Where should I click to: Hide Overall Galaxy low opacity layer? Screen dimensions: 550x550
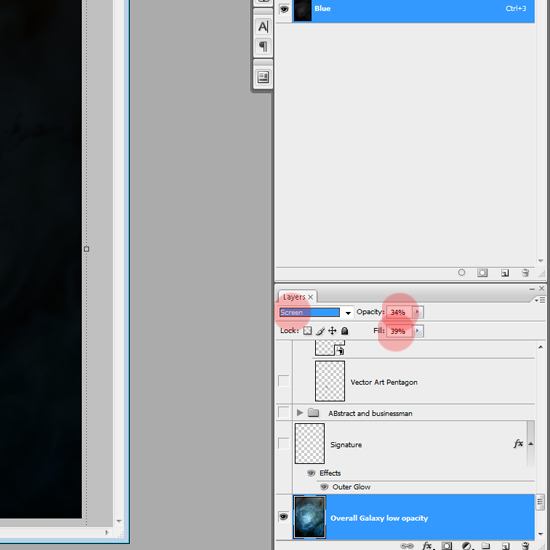pyautogui.click(x=283, y=517)
